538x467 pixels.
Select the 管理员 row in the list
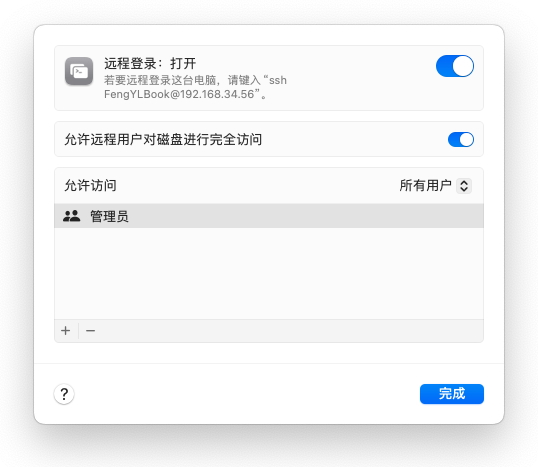click(x=269, y=216)
